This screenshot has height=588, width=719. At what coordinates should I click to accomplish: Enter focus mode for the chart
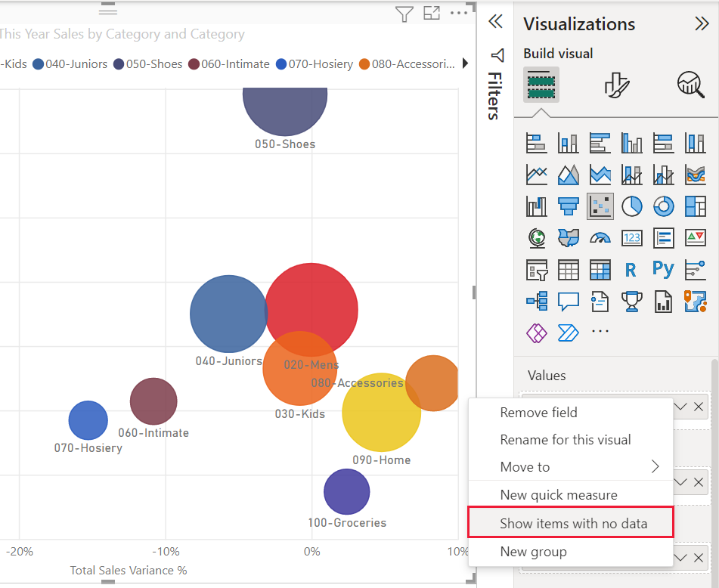pos(432,14)
